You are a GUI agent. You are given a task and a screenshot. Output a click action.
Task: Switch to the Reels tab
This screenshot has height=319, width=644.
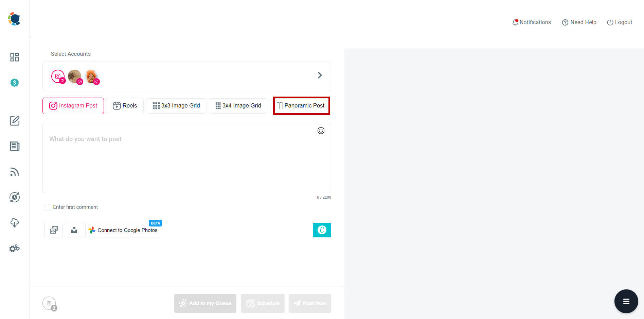point(125,106)
